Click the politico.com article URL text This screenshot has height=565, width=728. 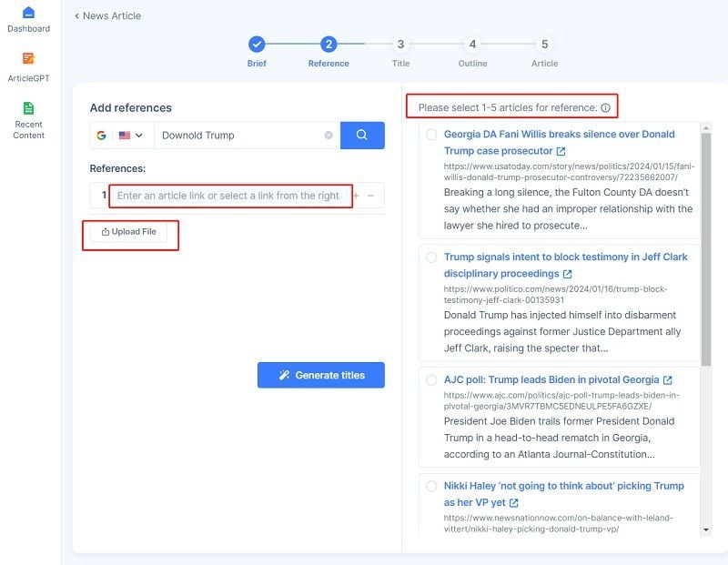tap(555, 295)
